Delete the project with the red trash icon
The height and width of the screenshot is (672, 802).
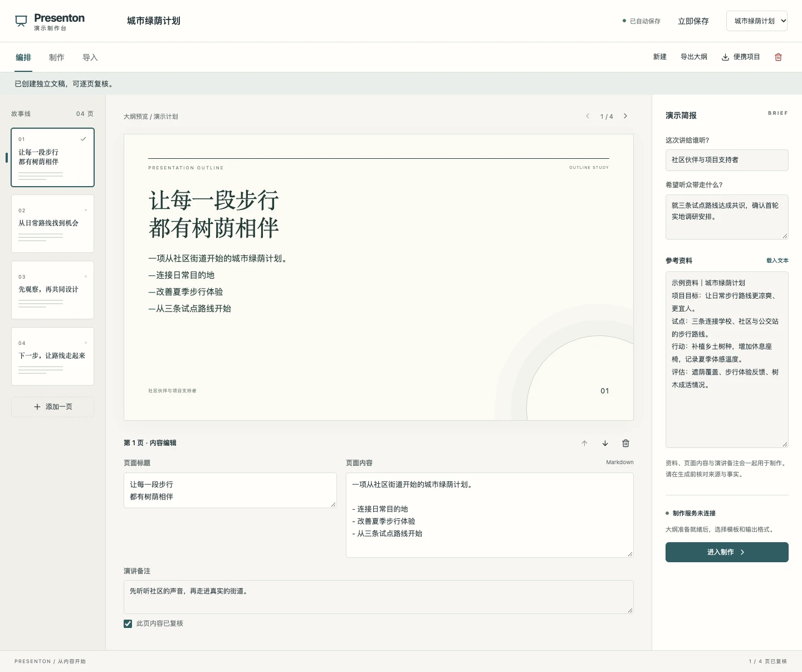tap(779, 57)
